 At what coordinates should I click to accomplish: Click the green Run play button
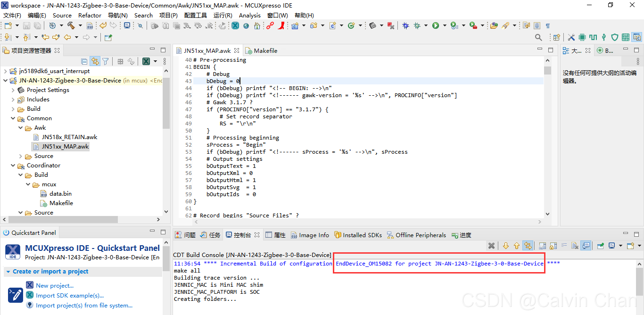click(x=436, y=25)
